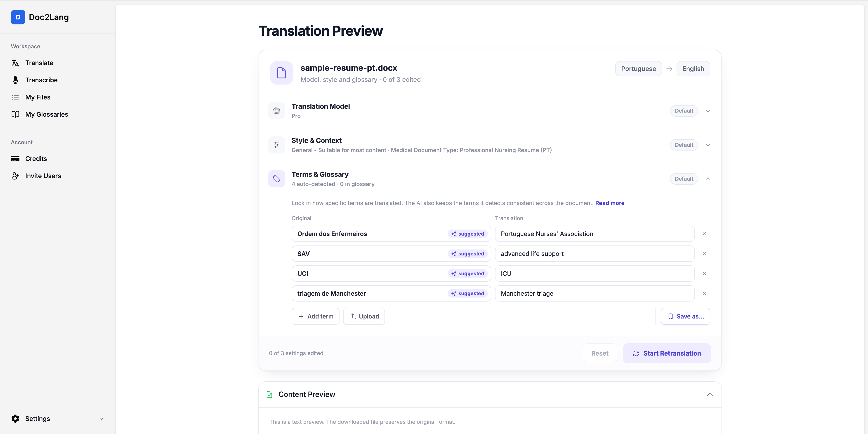The height and width of the screenshot is (434, 868).
Task: Click the Terms & Glossary Default badge
Action: (684, 179)
